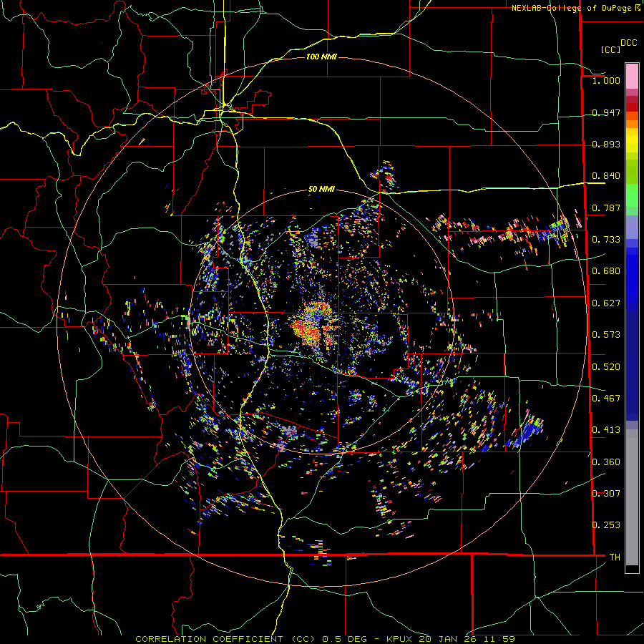The width and height of the screenshot is (644, 644).
Task: Click the 0.733 scale value
Action: 606,240
